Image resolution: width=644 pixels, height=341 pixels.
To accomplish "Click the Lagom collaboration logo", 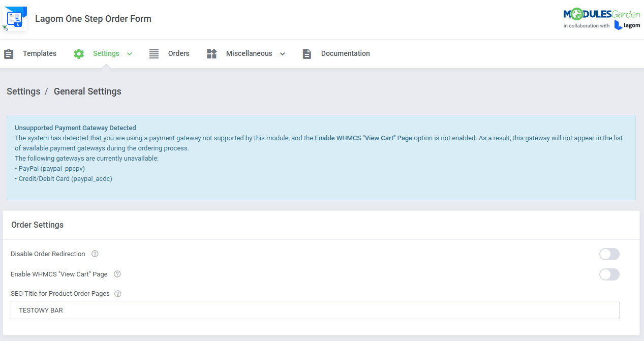I will [627, 25].
